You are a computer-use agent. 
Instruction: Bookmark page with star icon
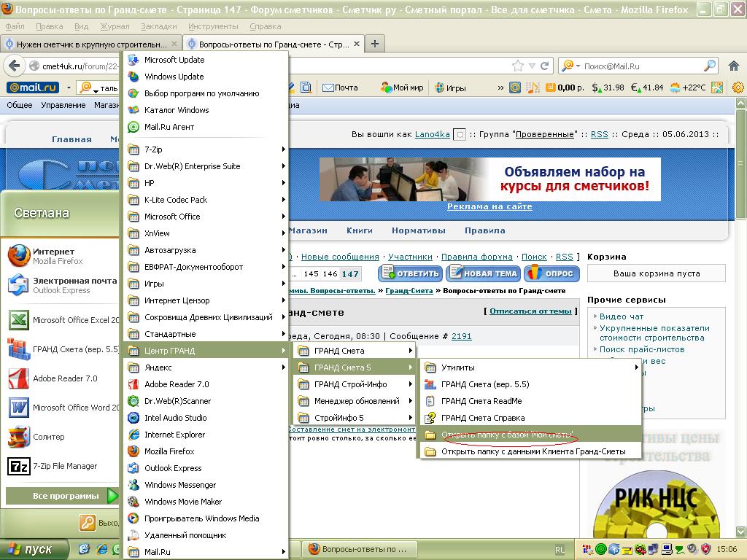518,66
